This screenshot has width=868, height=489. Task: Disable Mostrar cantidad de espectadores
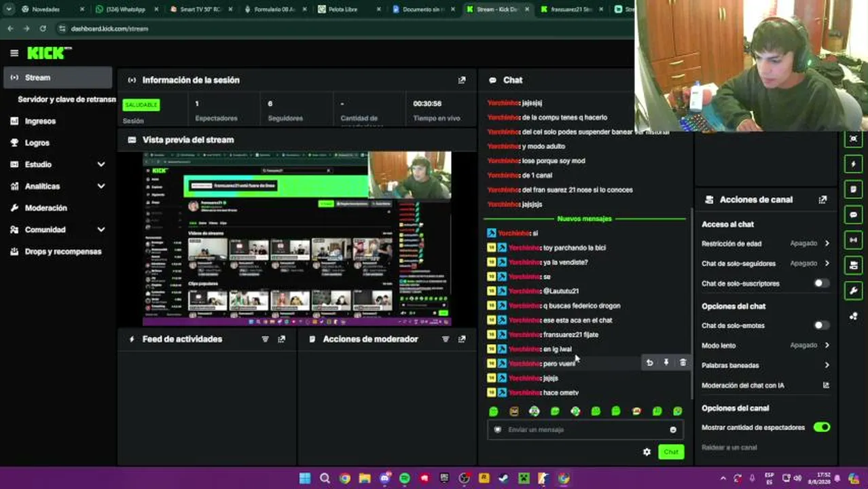pos(822,427)
